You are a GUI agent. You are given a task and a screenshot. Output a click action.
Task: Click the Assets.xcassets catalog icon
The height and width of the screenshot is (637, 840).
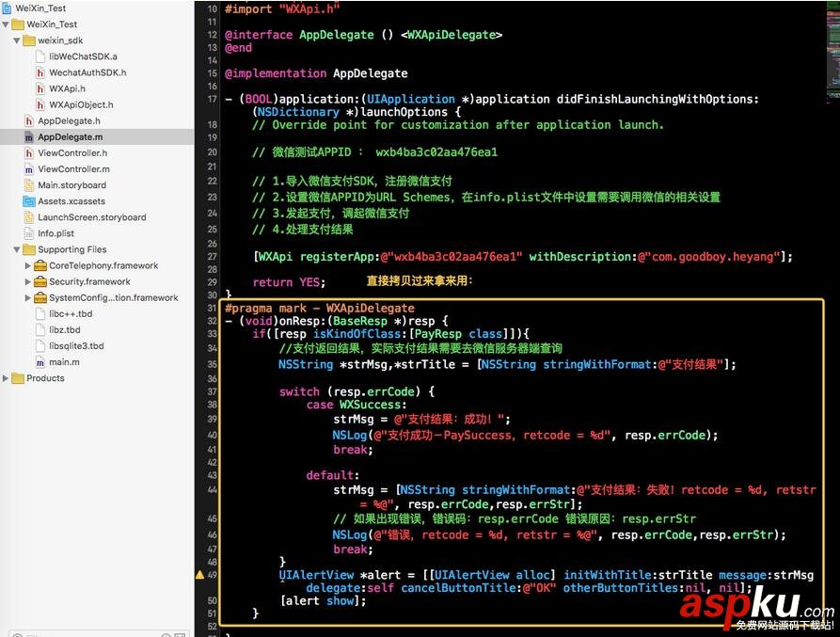point(29,201)
